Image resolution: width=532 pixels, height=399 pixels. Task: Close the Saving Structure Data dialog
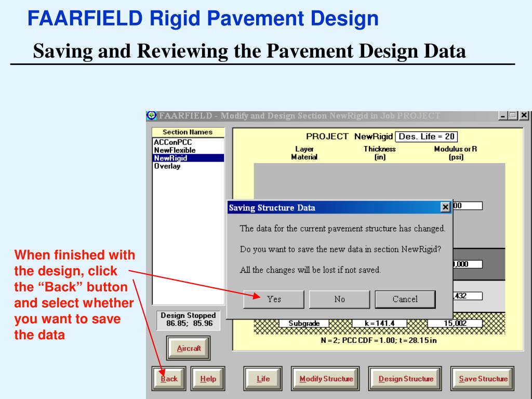point(445,207)
